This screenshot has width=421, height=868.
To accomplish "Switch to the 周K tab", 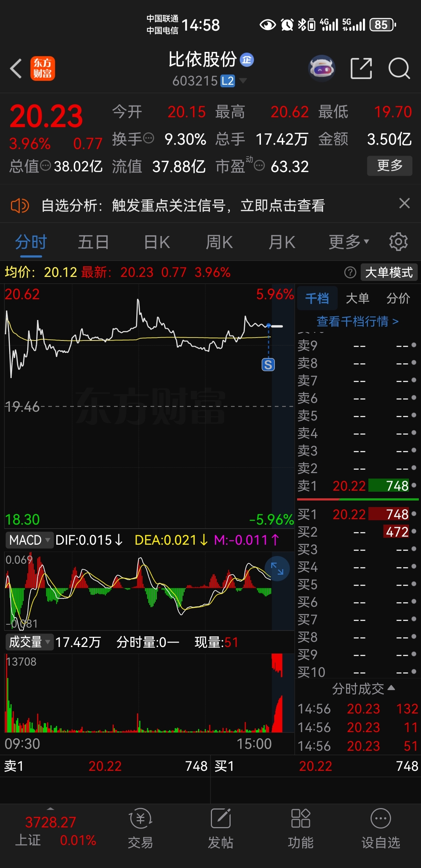I will [x=219, y=242].
